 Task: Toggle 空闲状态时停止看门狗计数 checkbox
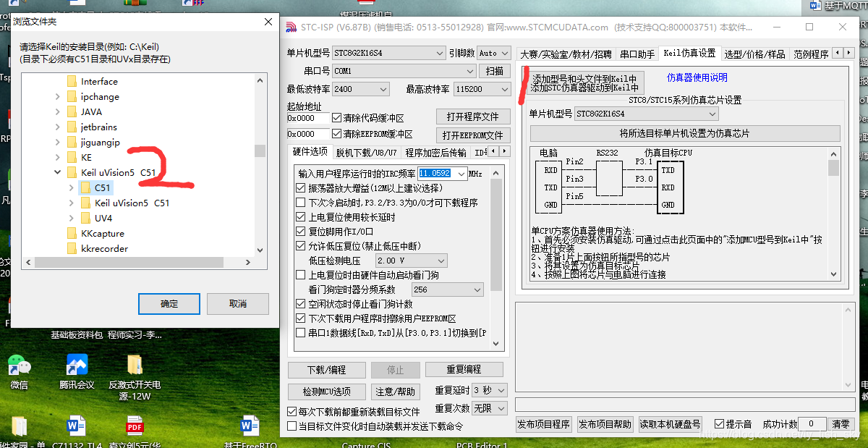[301, 304]
